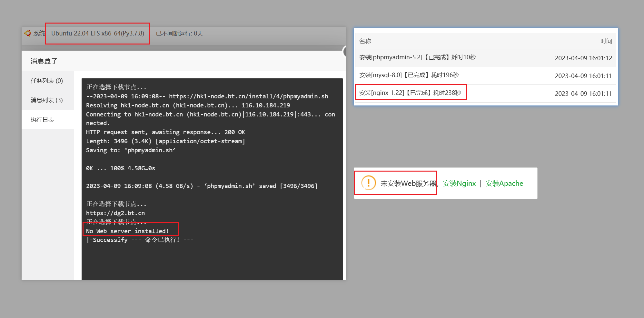
Task: Close the 消息盒子 dialog with the round button
Action: [x=344, y=52]
